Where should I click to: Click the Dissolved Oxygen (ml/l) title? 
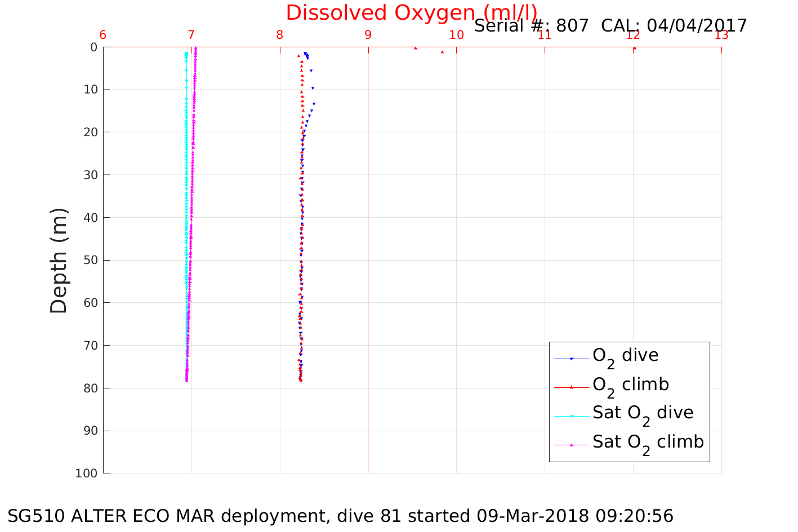click(412, 12)
